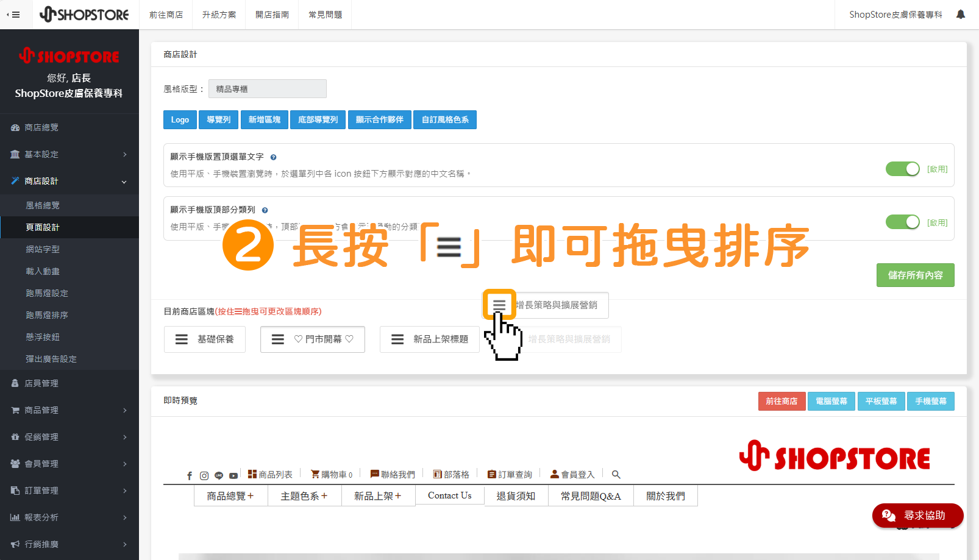The width and height of the screenshot is (979, 560).
Task: Click the 報表分析 chart icon
Action: coord(15,517)
